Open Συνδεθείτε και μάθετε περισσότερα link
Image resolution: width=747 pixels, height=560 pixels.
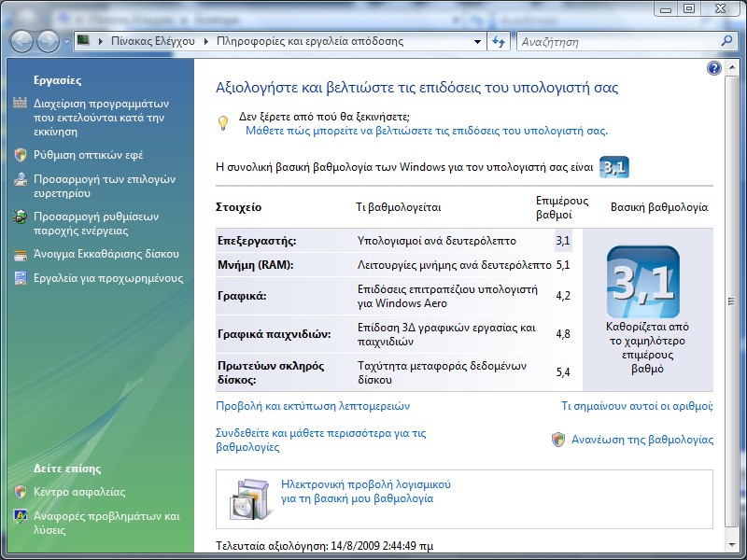pyautogui.click(x=320, y=440)
